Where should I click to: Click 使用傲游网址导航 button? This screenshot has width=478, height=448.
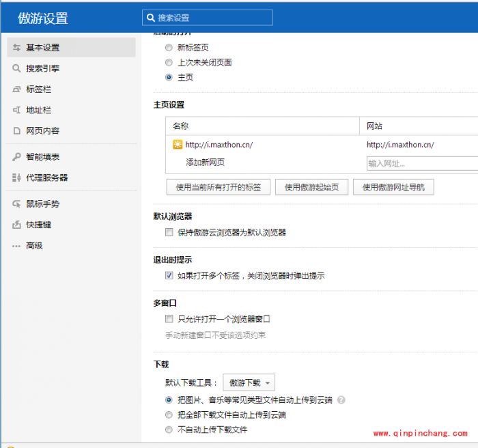(x=393, y=187)
